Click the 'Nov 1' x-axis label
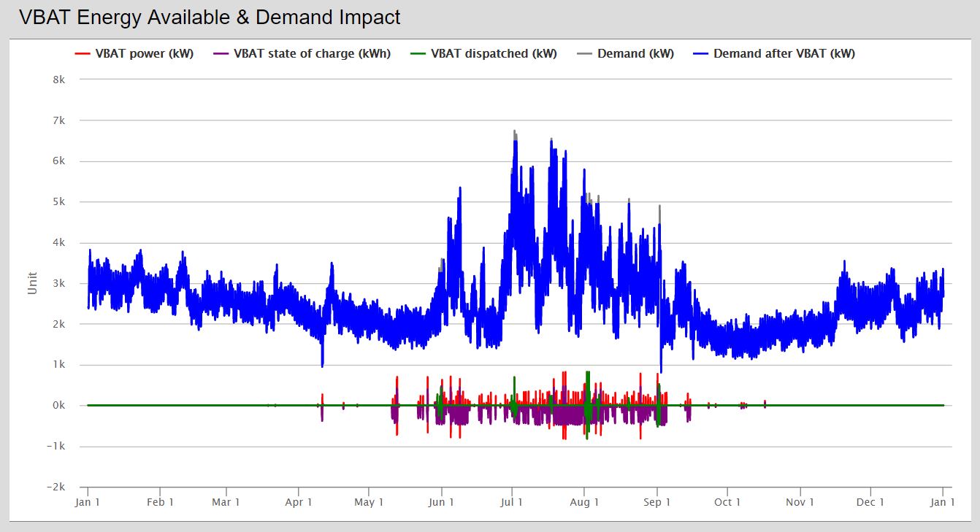The width and height of the screenshot is (980, 532). click(800, 502)
